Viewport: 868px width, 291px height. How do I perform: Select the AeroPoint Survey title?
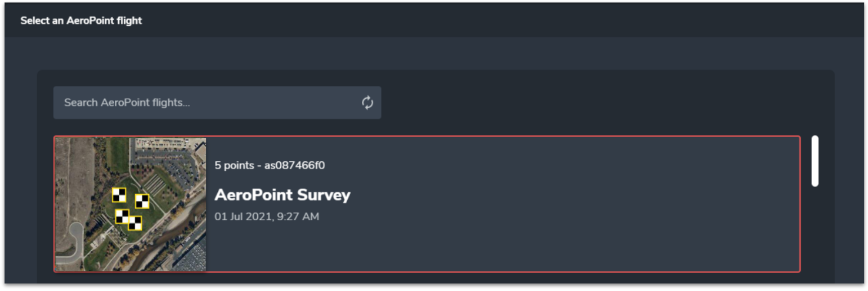coord(282,195)
